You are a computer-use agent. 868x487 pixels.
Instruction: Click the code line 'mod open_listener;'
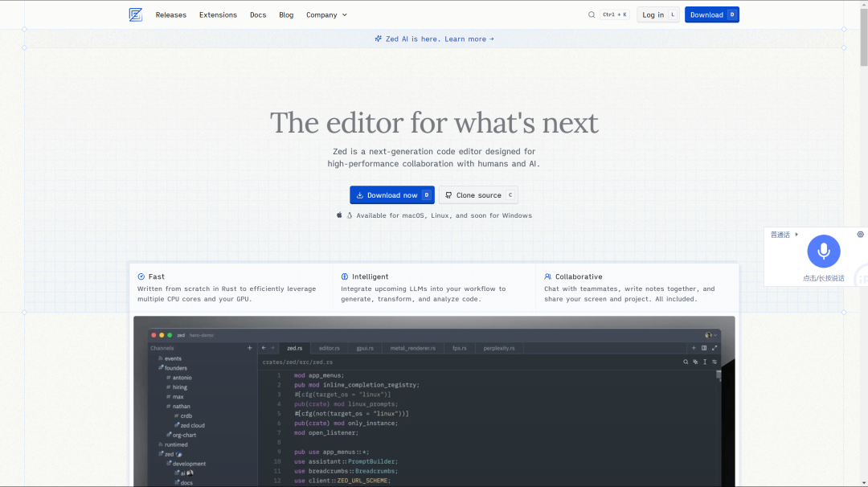pos(326,433)
